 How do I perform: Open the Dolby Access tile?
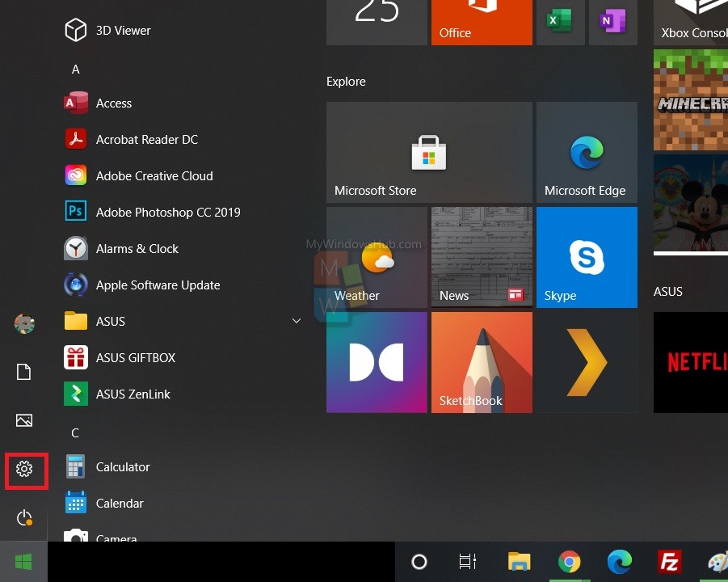[377, 362]
